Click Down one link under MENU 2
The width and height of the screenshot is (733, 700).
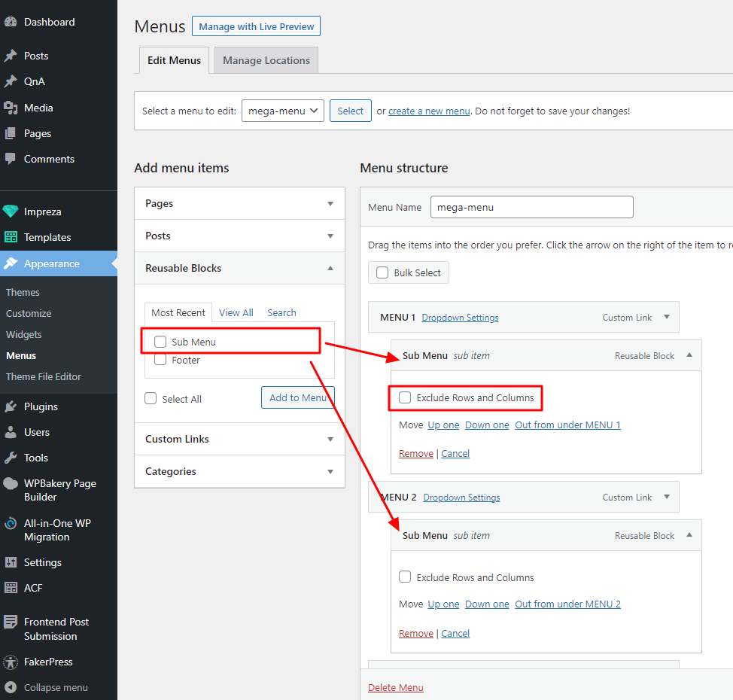pos(487,604)
